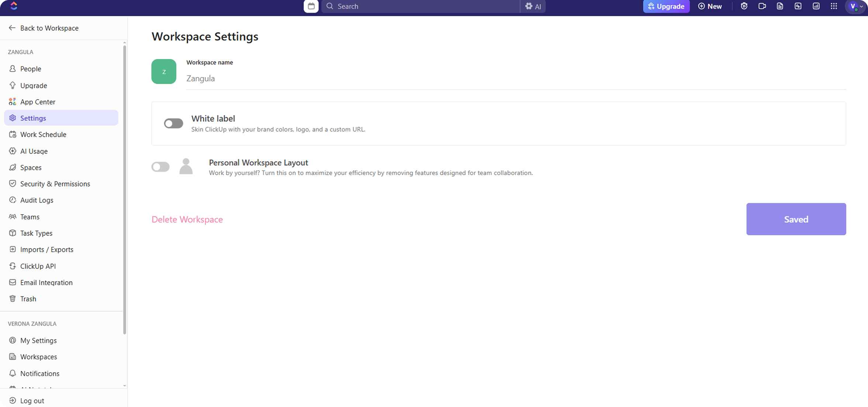Click the Upgrade button in top bar
This screenshot has width=868, height=407.
point(666,6)
